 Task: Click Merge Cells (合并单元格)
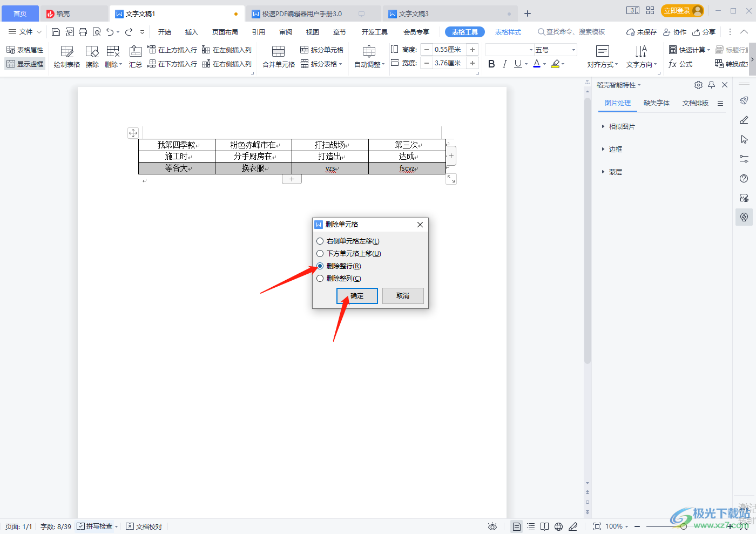tap(279, 57)
